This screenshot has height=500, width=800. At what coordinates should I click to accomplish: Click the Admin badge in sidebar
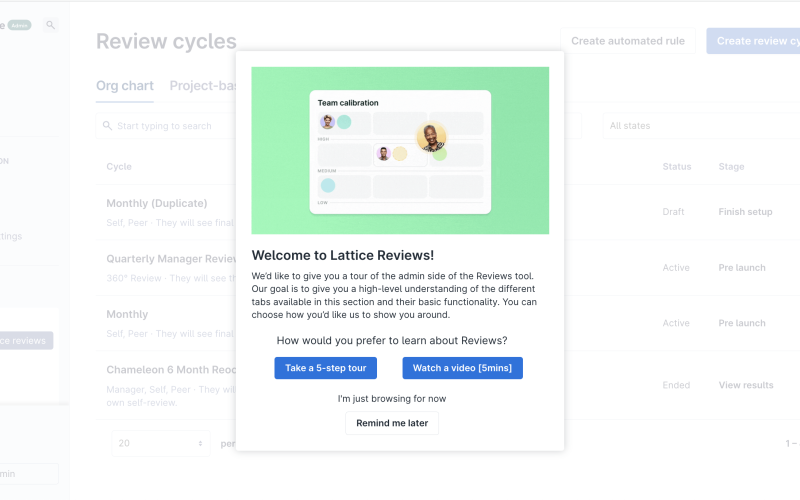[19, 25]
